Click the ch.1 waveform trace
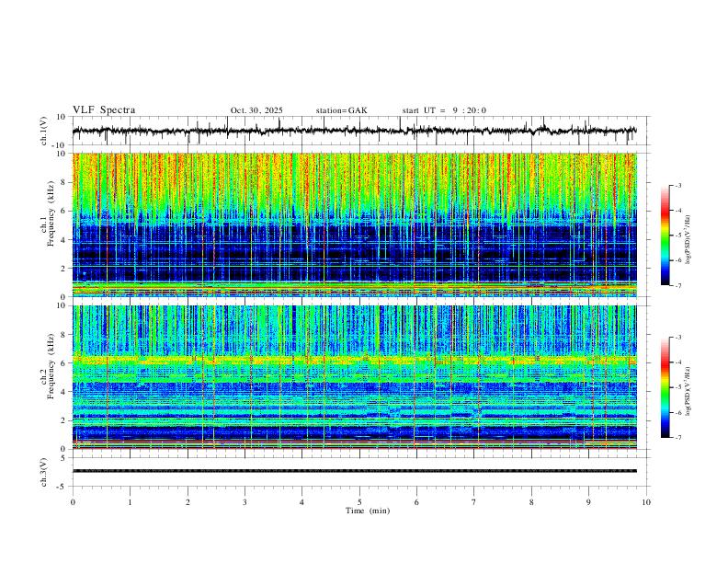 click(354, 131)
